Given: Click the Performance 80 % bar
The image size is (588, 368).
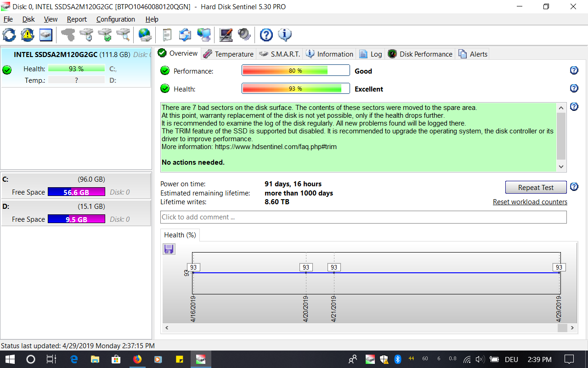Looking at the screenshot, I should pyautogui.click(x=296, y=70).
